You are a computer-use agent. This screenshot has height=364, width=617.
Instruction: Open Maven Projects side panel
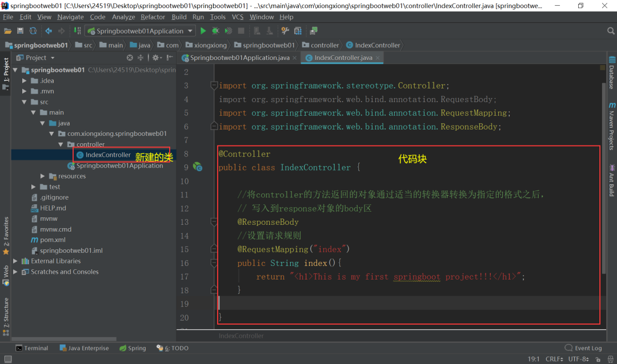tap(612, 126)
